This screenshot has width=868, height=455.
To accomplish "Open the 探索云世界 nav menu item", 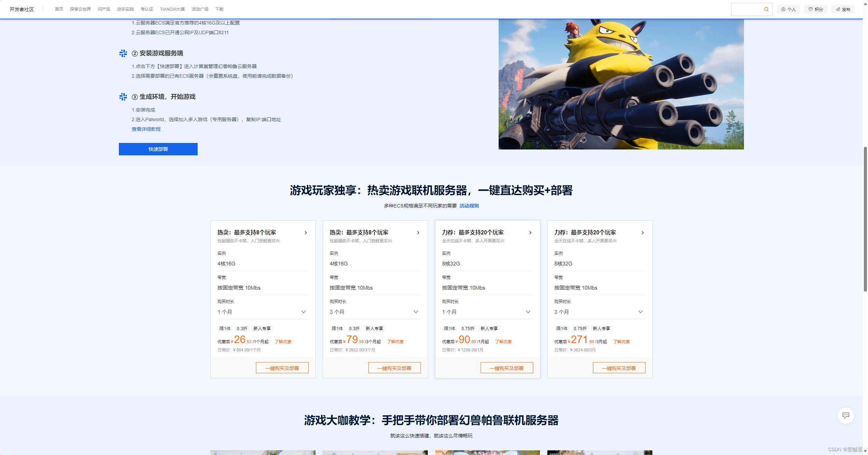I will coord(80,9).
